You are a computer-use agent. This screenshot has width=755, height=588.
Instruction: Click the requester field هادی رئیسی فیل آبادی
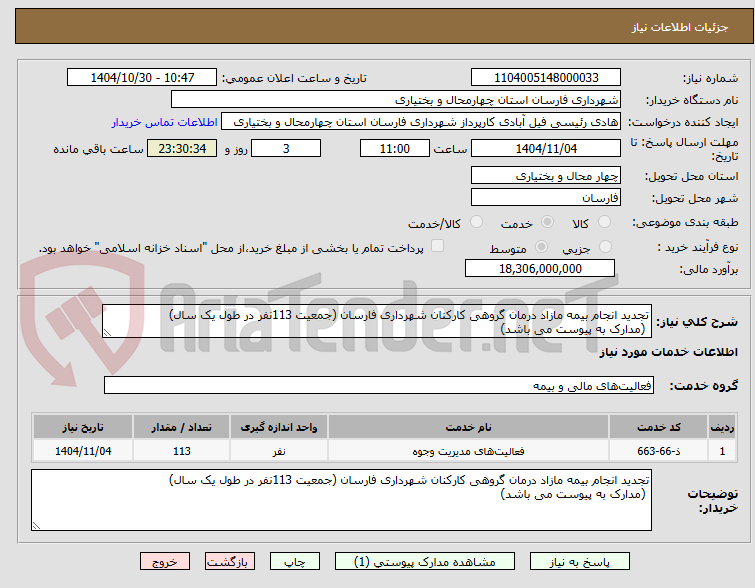pos(421,122)
